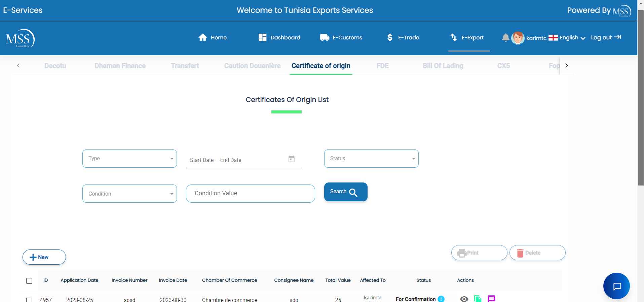
Task: Toggle the select-all checkbox in table header
Action: click(x=29, y=280)
